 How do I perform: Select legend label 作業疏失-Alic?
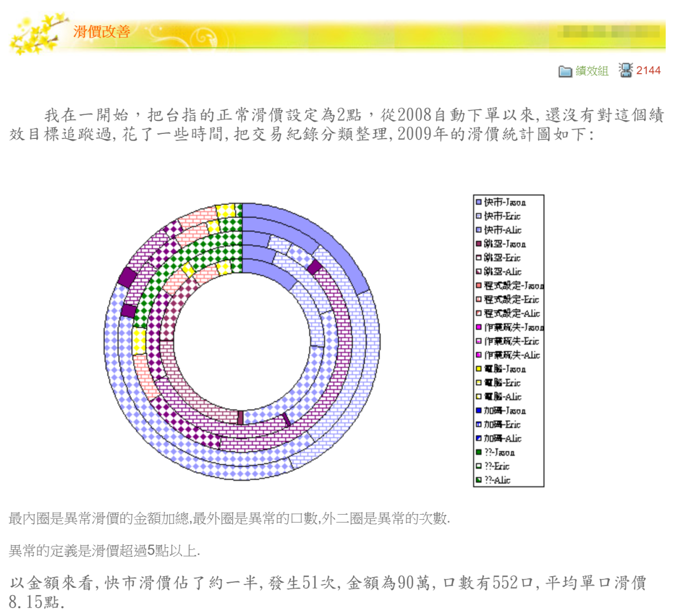click(512, 354)
